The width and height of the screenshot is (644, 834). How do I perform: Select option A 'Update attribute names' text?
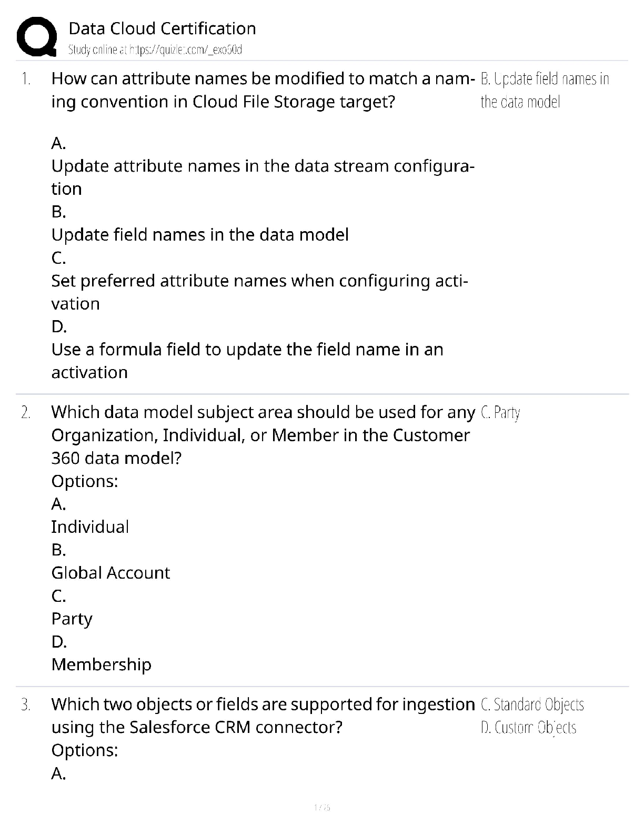coord(262,166)
